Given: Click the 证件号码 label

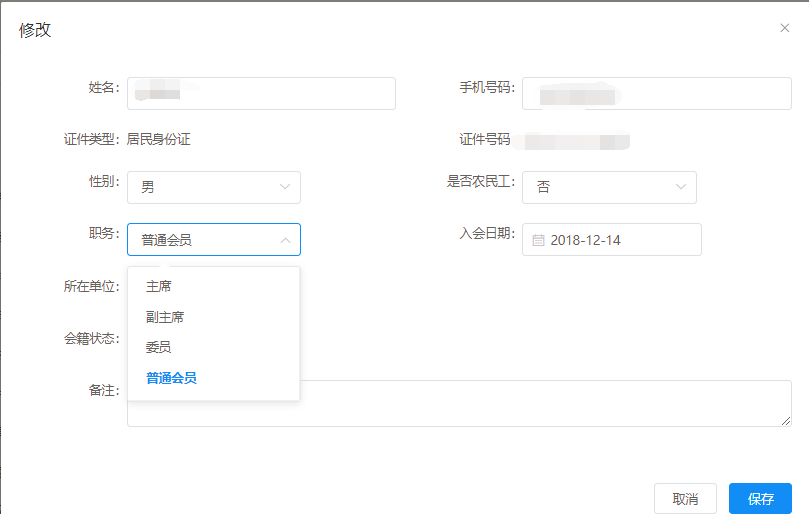Looking at the screenshot, I should tap(484, 139).
